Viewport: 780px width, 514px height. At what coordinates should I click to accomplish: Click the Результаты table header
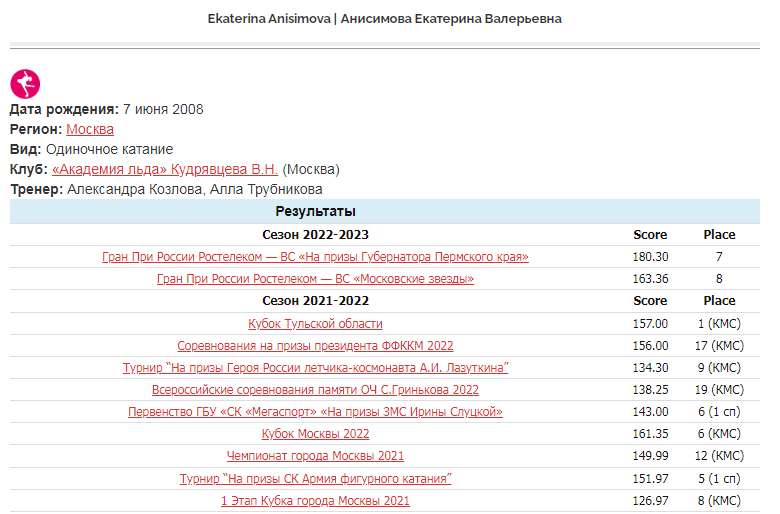315,211
